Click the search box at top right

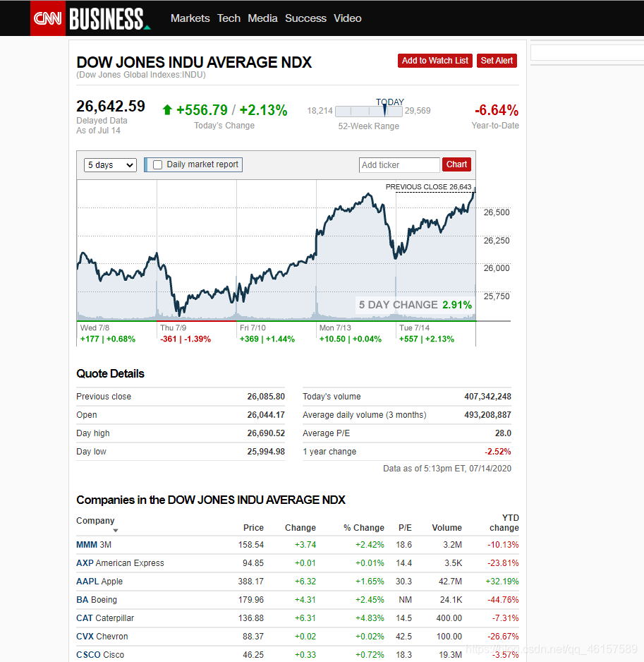pos(587,53)
